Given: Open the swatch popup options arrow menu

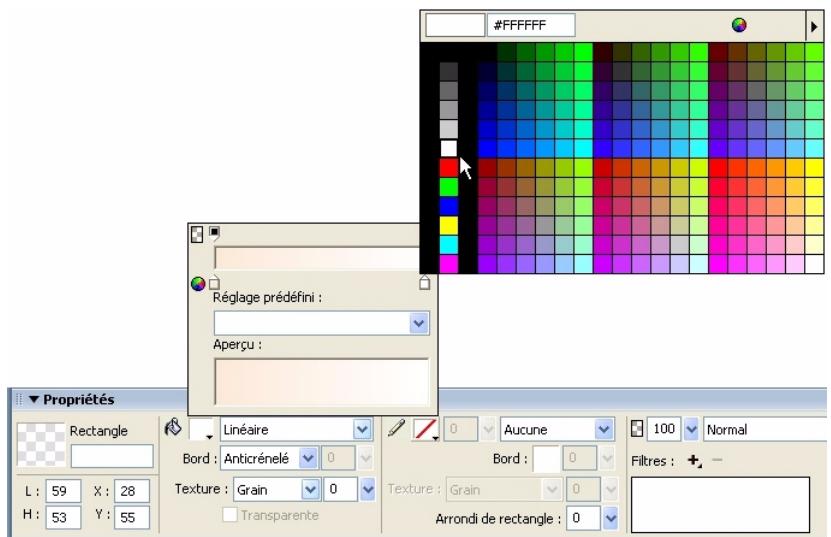Looking at the screenshot, I should 814,25.
